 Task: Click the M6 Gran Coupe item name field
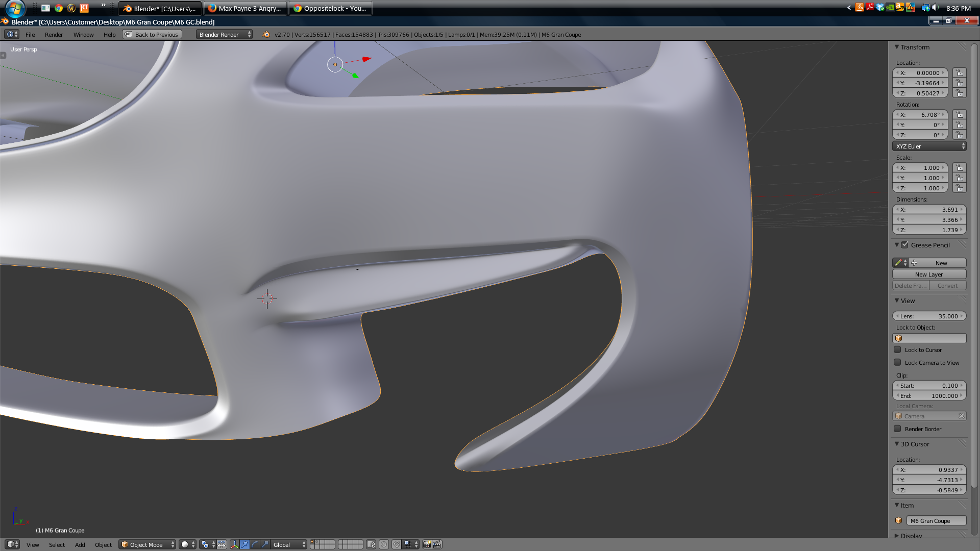coord(937,520)
